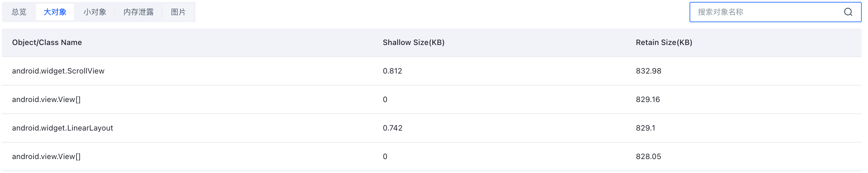Select the last android.view.View[] row
Screen dimensions: 868x173
pos(432,157)
